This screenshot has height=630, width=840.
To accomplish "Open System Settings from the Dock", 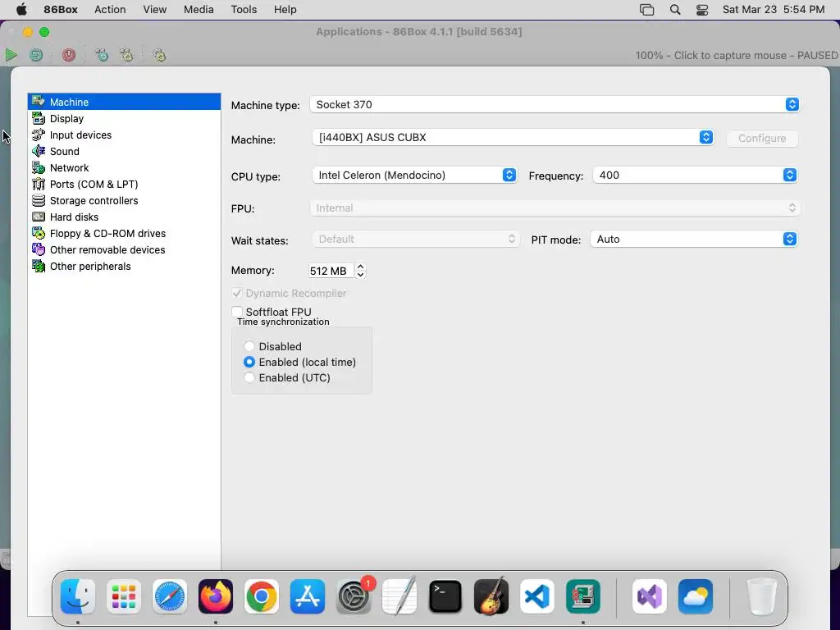I will coord(354,596).
